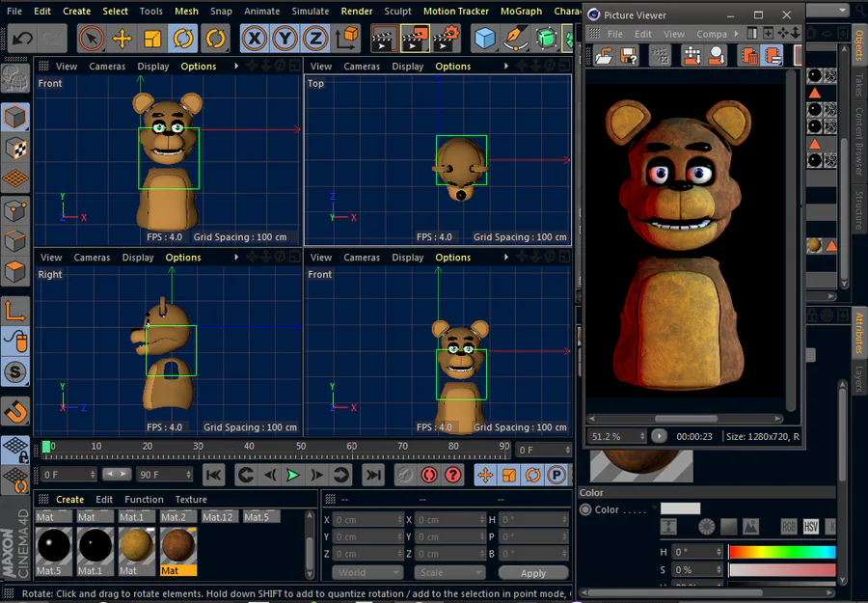Viewport: 868px width, 603px height.
Task: Click the saturation S slider bar
Action: click(x=781, y=570)
